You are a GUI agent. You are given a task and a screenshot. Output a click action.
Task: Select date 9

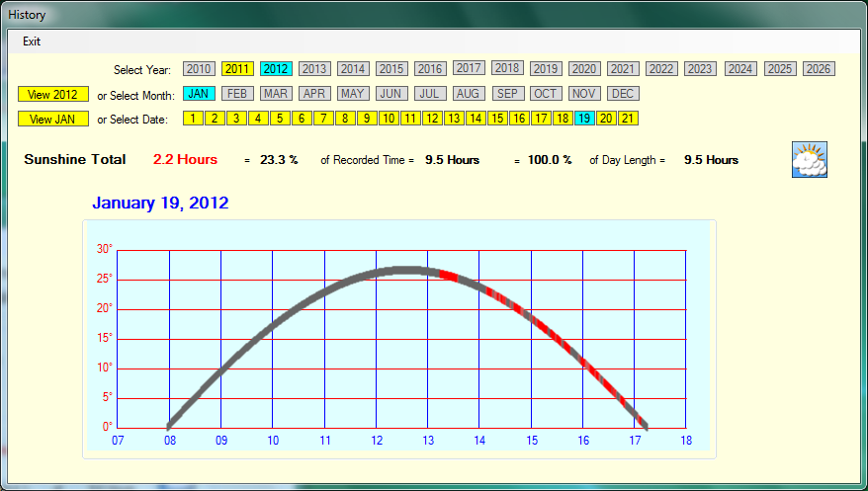coord(367,119)
